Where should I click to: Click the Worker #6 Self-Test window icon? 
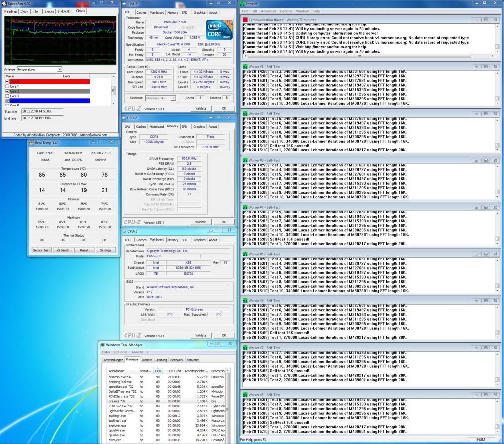(245, 301)
